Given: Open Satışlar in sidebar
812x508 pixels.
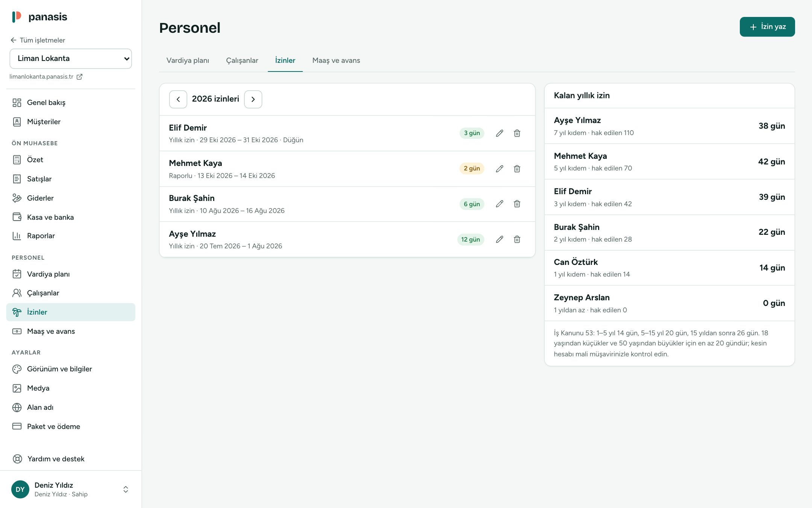Looking at the screenshot, I should tap(71, 179).
